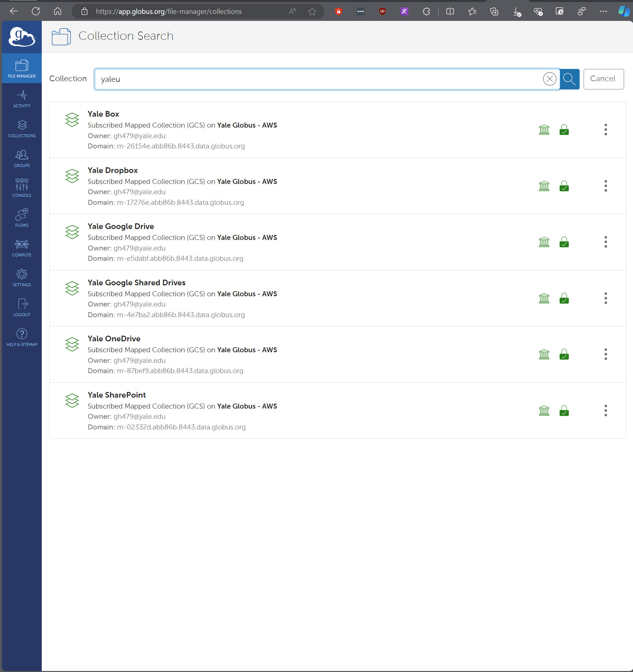Favorite this page with the browser star
Viewport: 633px width, 672px height.
click(x=312, y=12)
